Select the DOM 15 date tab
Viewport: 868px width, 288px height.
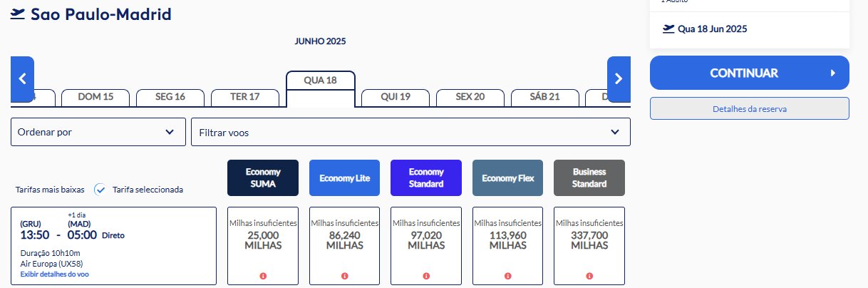pyautogui.click(x=95, y=98)
